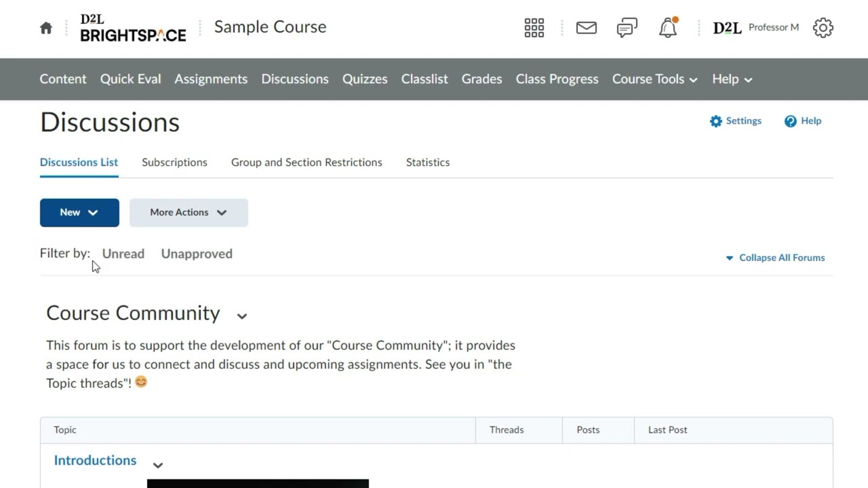
Task: Open Quick Eval in the navbar
Action: (131, 79)
